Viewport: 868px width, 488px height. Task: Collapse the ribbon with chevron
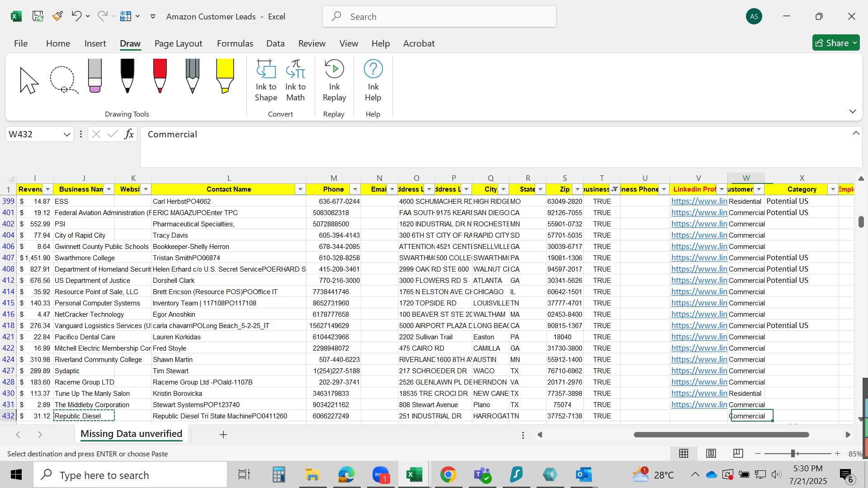[853, 111]
